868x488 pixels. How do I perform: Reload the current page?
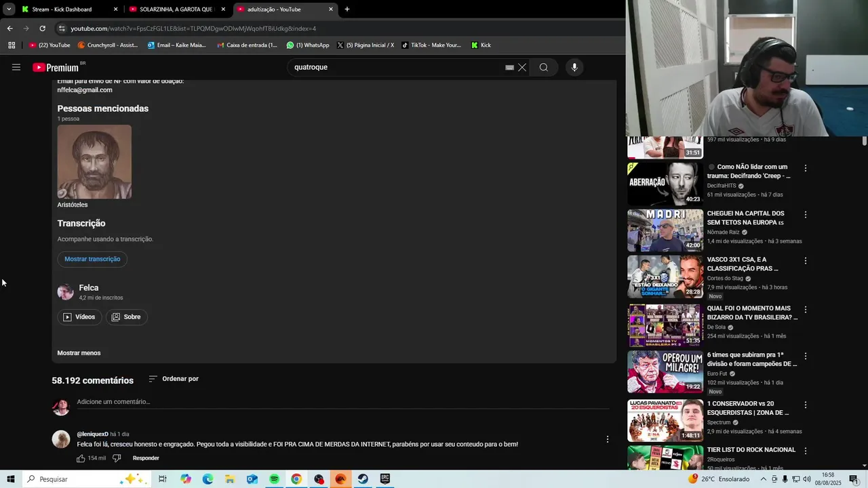(42, 28)
